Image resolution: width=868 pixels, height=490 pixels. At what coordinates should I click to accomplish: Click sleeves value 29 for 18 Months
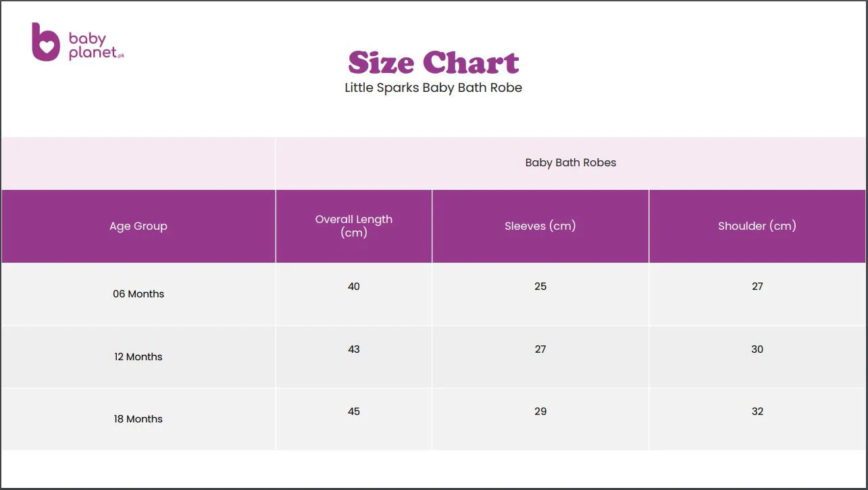pos(540,412)
